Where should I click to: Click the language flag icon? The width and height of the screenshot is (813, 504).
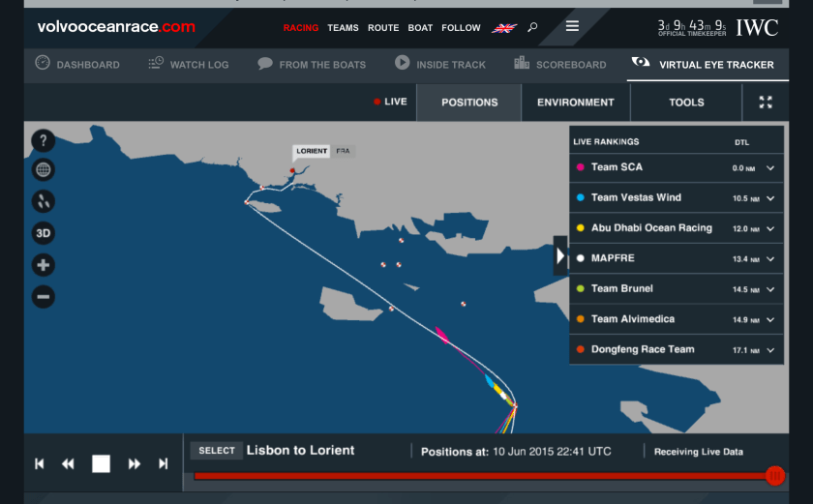click(504, 28)
